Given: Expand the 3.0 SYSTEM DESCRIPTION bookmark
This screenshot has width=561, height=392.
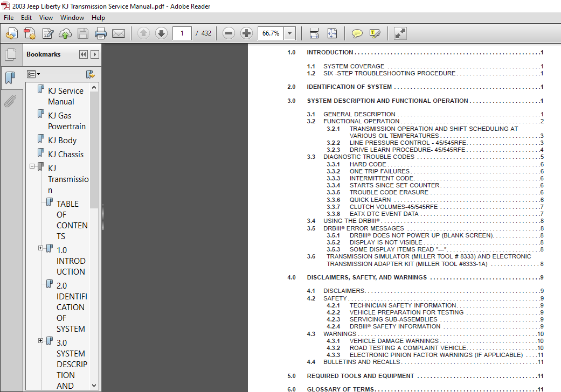Looking at the screenshot, I should [41, 340].
